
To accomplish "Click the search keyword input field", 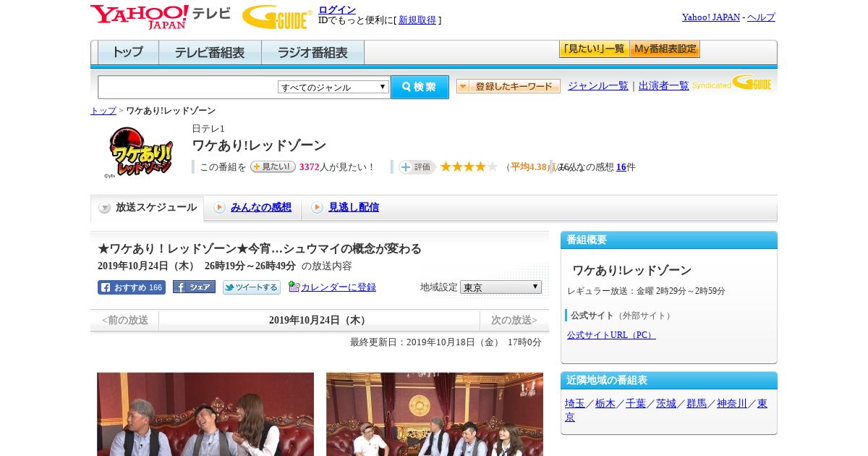I will point(188,87).
